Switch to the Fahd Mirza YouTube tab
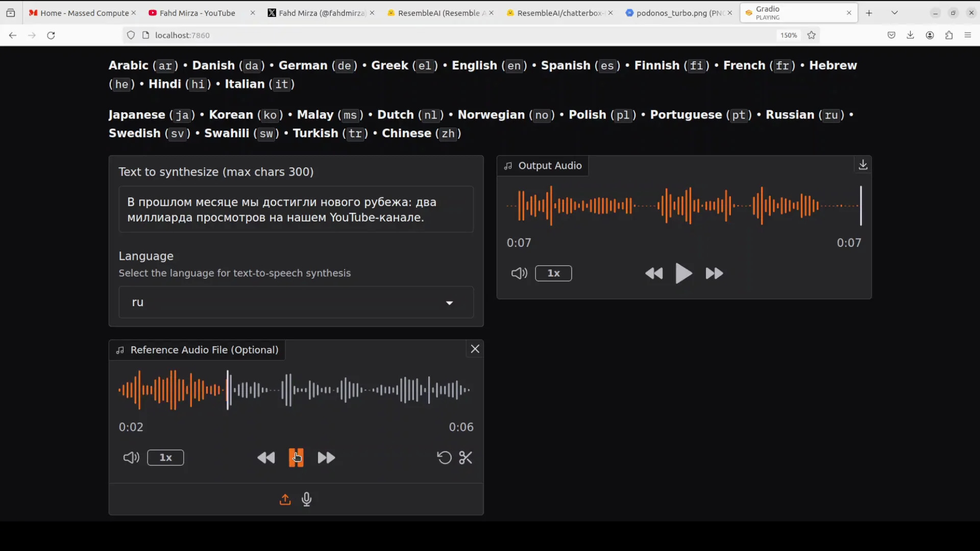 (197, 13)
